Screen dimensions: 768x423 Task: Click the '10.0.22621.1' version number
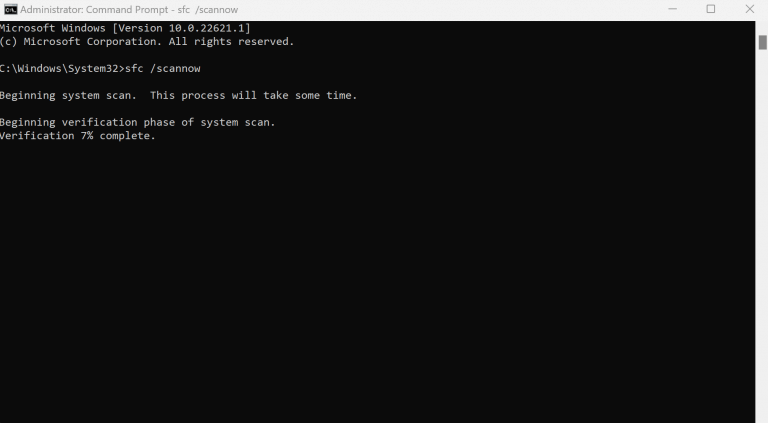click(206, 28)
